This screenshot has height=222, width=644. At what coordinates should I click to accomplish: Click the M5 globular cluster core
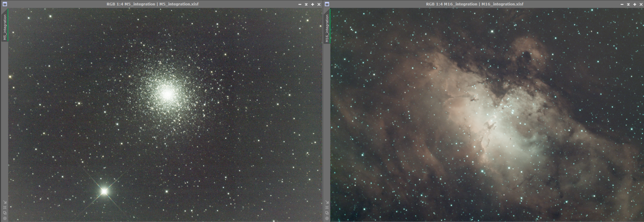click(167, 94)
